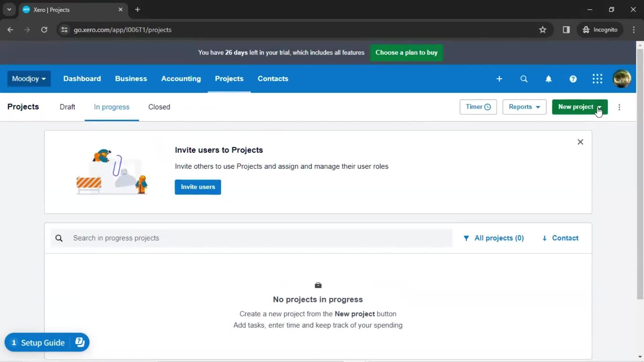Open the Accounting menu
The height and width of the screenshot is (362, 644).
[x=181, y=79]
